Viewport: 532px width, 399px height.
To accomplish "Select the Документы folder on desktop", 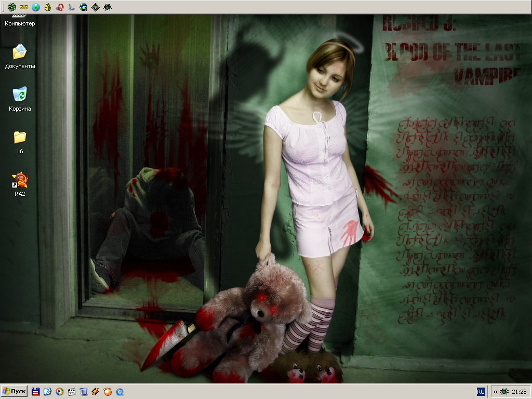I will click(x=20, y=56).
